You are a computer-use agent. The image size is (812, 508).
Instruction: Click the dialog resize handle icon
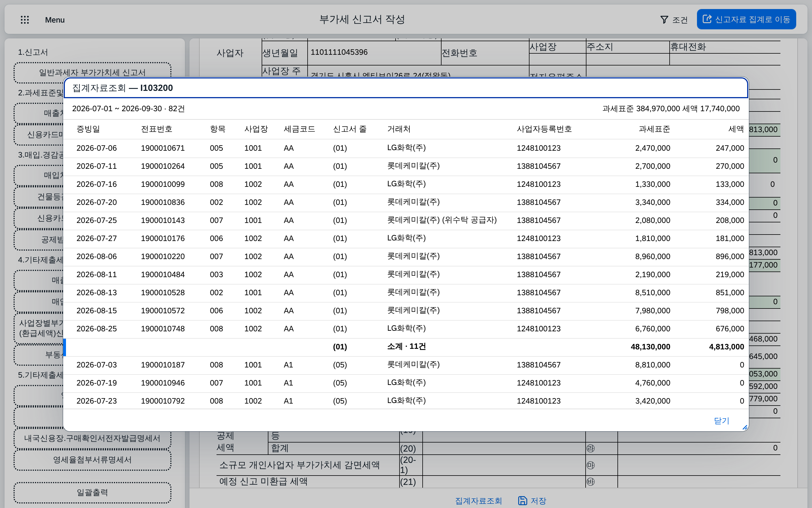pos(745,427)
